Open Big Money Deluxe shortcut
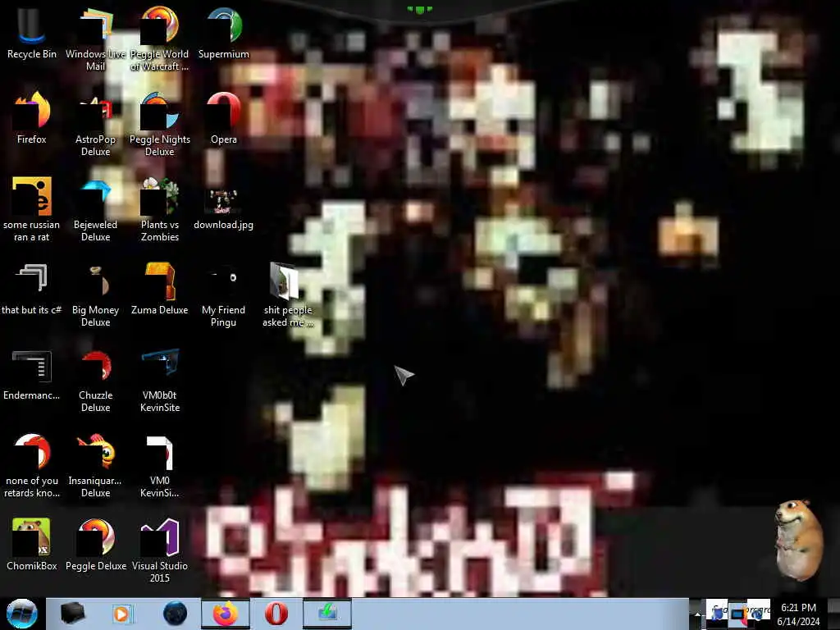Image resolution: width=840 pixels, height=630 pixels. [x=95, y=294]
